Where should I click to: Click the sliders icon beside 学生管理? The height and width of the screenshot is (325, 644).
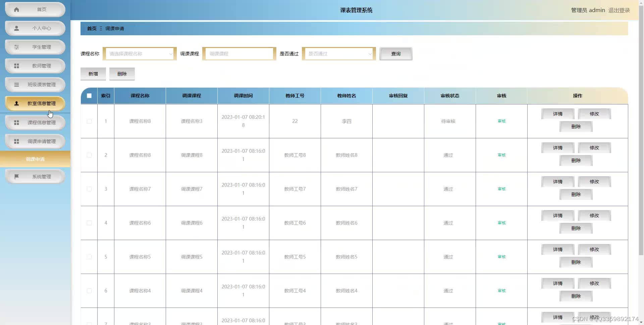(x=16, y=47)
